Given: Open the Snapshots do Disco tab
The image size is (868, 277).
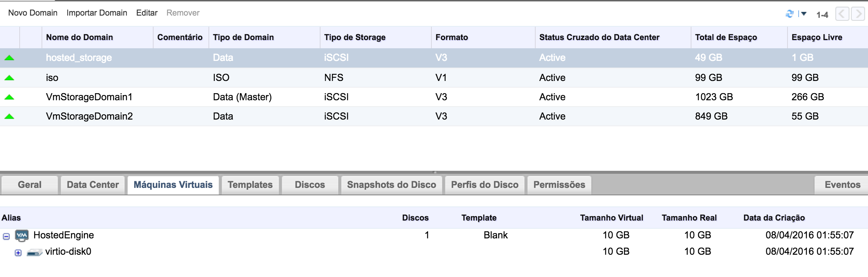Looking at the screenshot, I should coord(391,185).
